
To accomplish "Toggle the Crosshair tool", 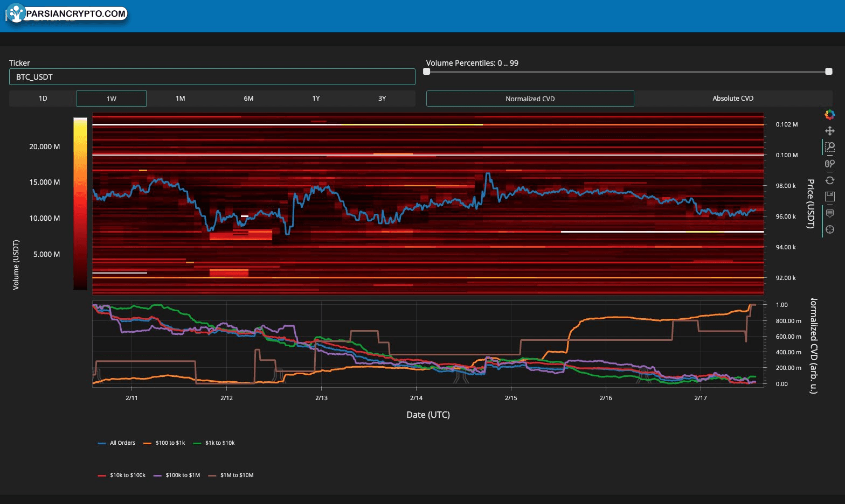I will (829, 229).
